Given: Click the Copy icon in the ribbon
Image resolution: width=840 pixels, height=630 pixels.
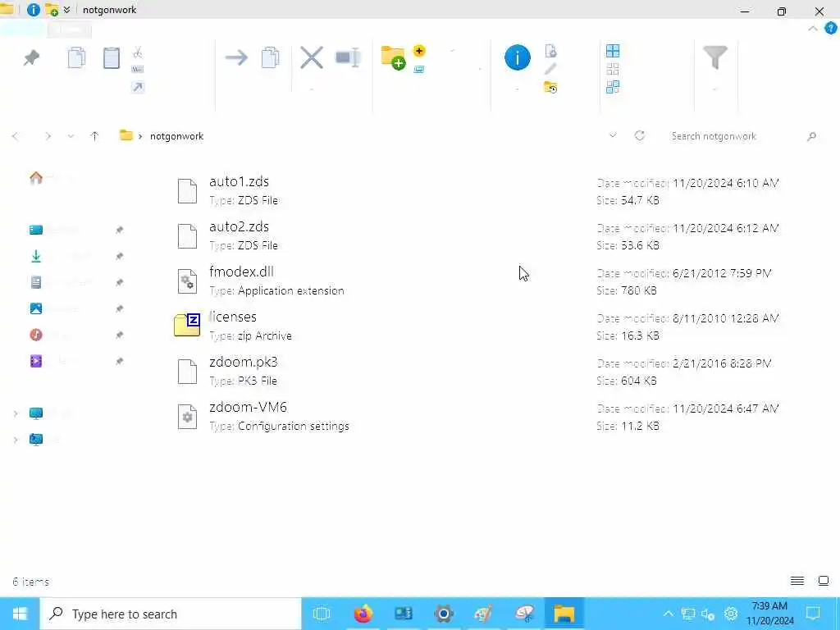Looking at the screenshot, I should tap(76, 58).
